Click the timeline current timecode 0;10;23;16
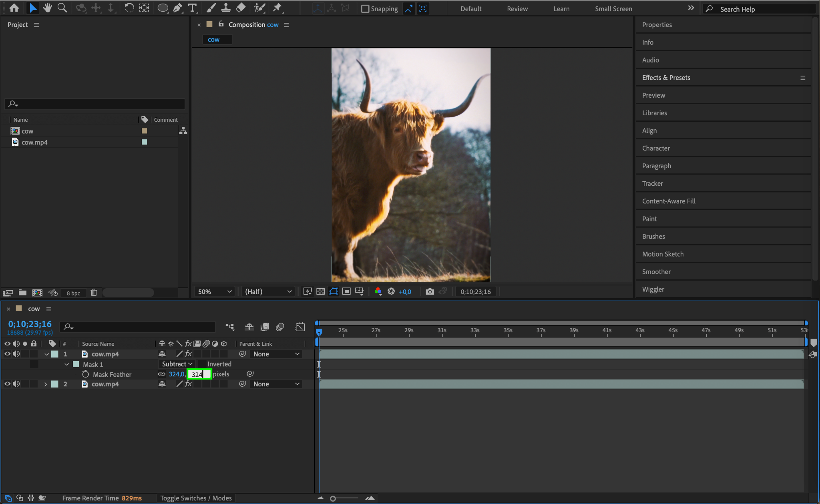 point(30,324)
